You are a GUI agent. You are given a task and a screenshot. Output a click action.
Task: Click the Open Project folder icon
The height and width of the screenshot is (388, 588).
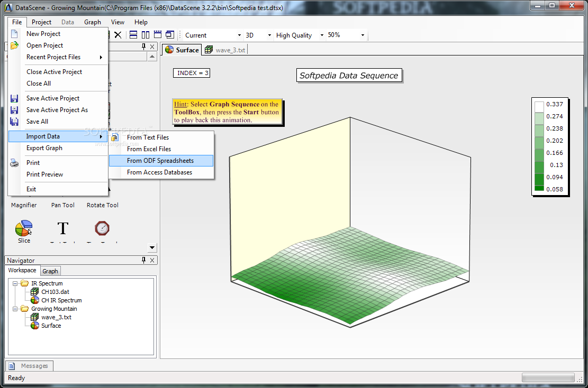[x=14, y=45]
